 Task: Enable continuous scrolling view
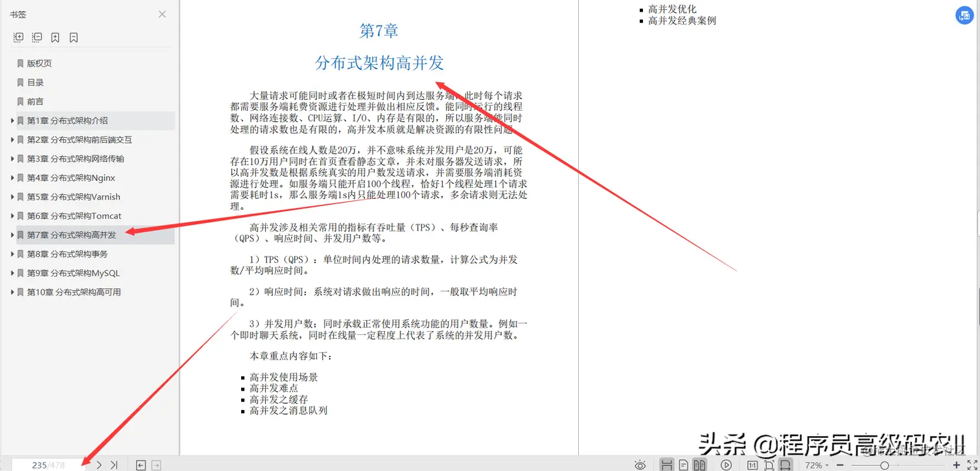[x=666, y=465]
